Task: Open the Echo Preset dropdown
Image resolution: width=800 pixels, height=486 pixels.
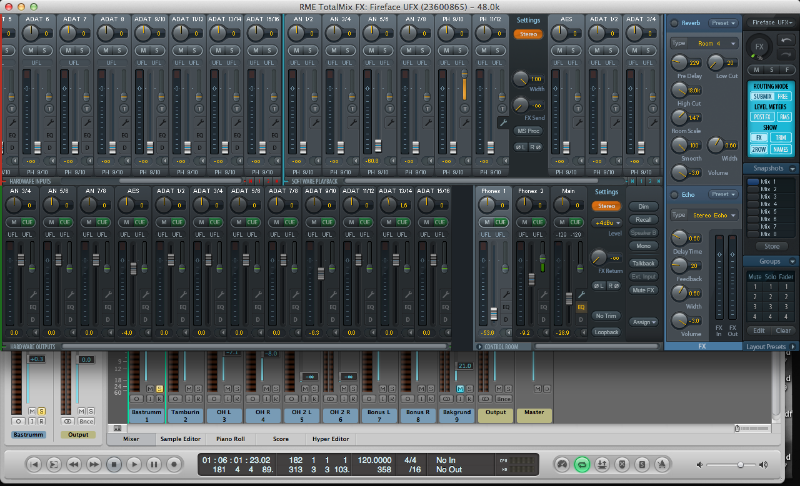Action: (724, 194)
